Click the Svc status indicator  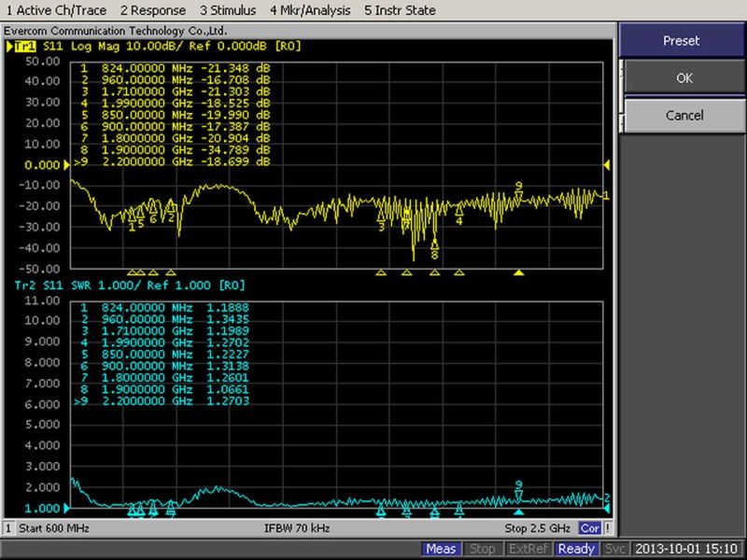614,549
